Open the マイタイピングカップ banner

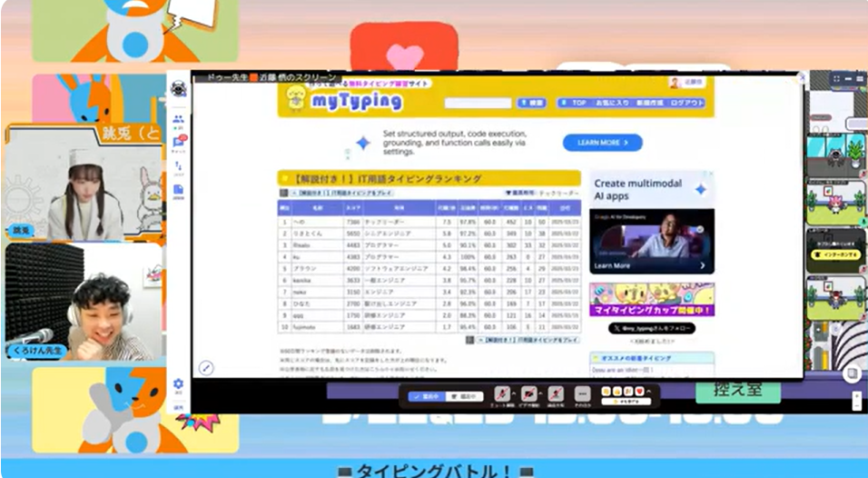click(x=652, y=299)
